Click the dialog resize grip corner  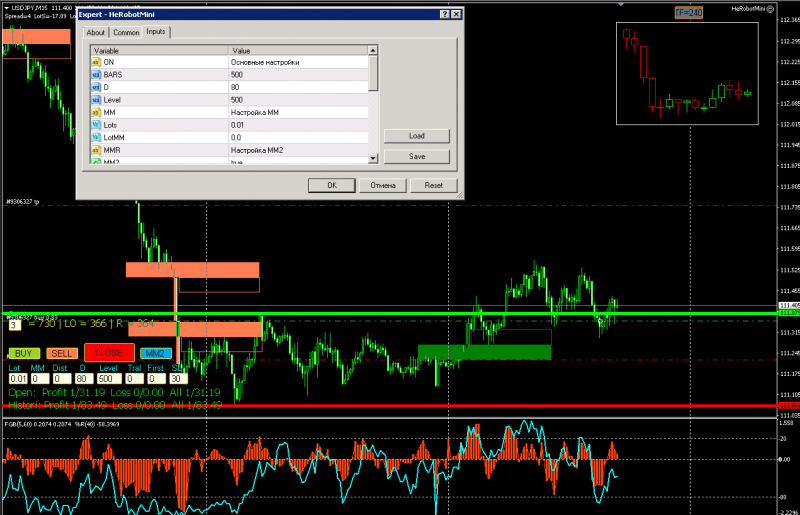click(x=459, y=195)
